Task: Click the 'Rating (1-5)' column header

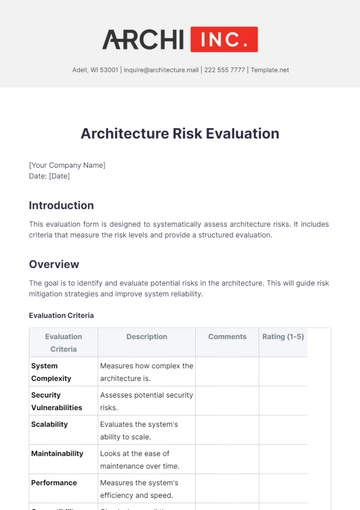Action: point(283,343)
